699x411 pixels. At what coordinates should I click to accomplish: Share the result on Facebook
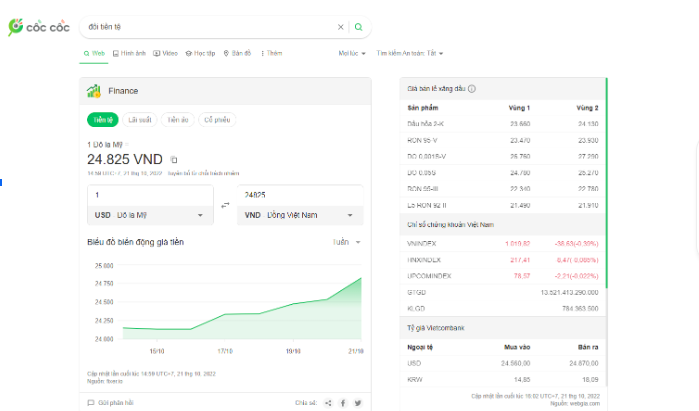342,403
